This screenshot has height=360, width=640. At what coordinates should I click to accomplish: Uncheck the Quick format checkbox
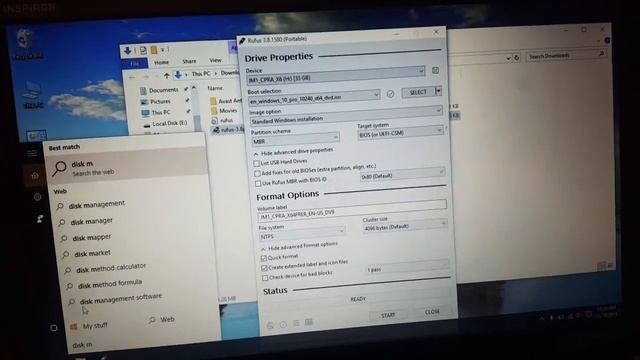click(x=263, y=258)
